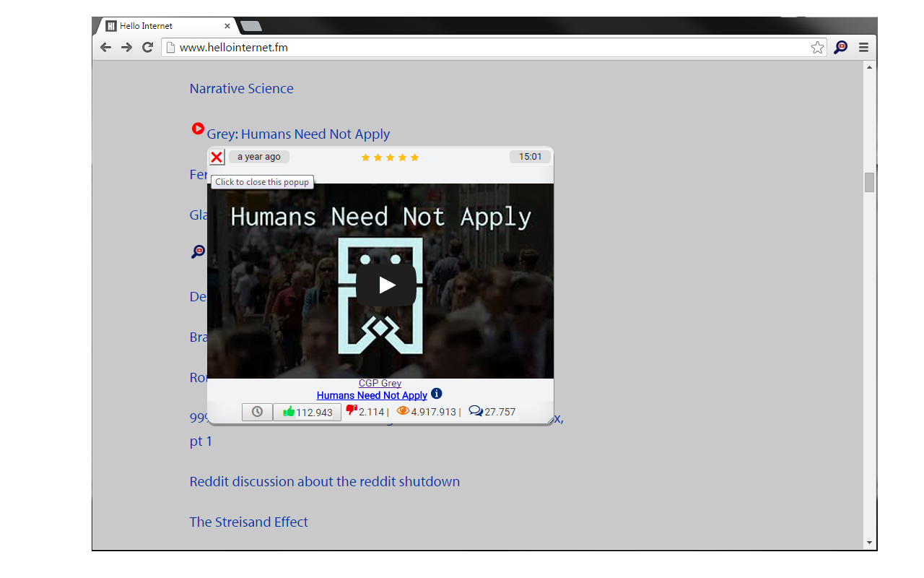Image resolution: width=924 pixels, height=578 pixels.
Task: Click the watch later clock button
Action: [257, 412]
